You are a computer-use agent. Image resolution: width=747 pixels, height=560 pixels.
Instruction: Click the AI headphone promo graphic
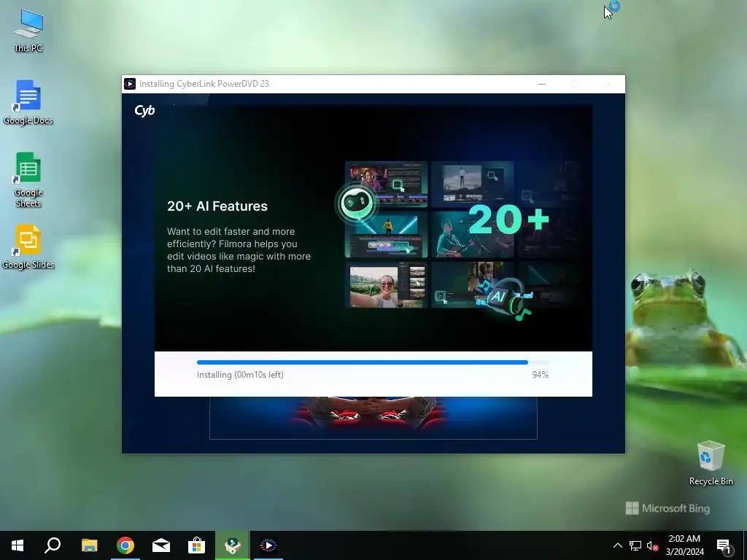[x=503, y=298]
